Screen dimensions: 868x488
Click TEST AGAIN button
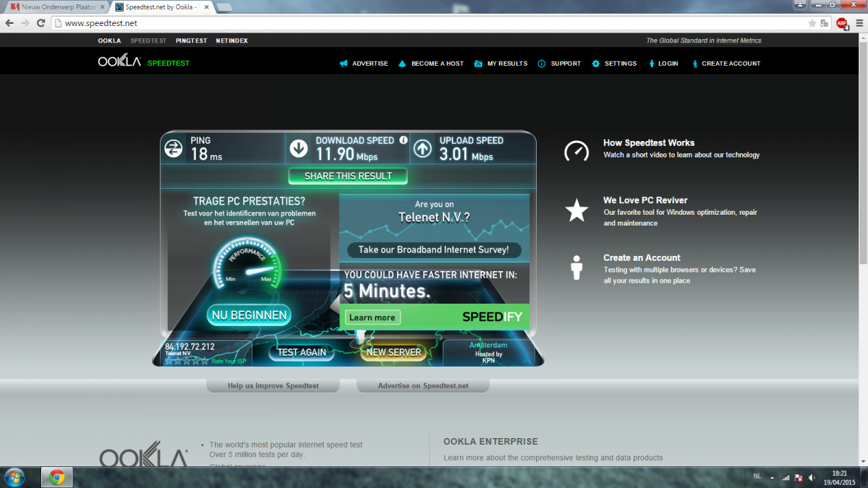(x=302, y=352)
